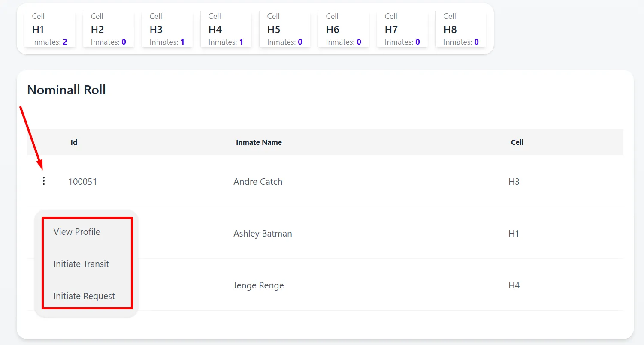Open Cell H1 card
This screenshot has width=644, height=345.
click(50, 29)
